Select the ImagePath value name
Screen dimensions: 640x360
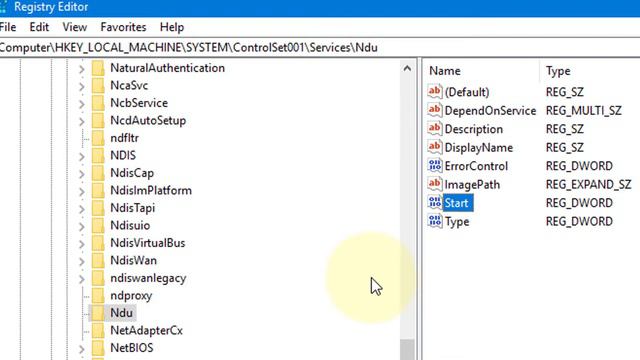[x=472, y=184]
